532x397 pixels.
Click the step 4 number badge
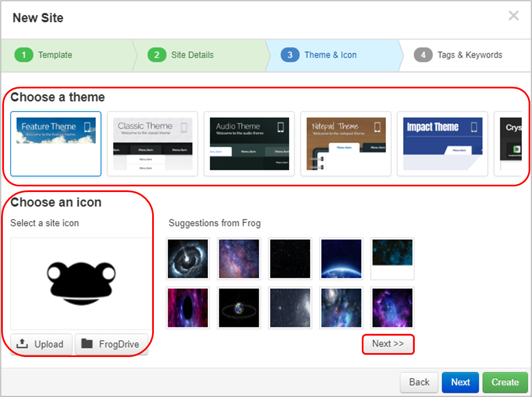pyautogui.click(x=423, y=55)
